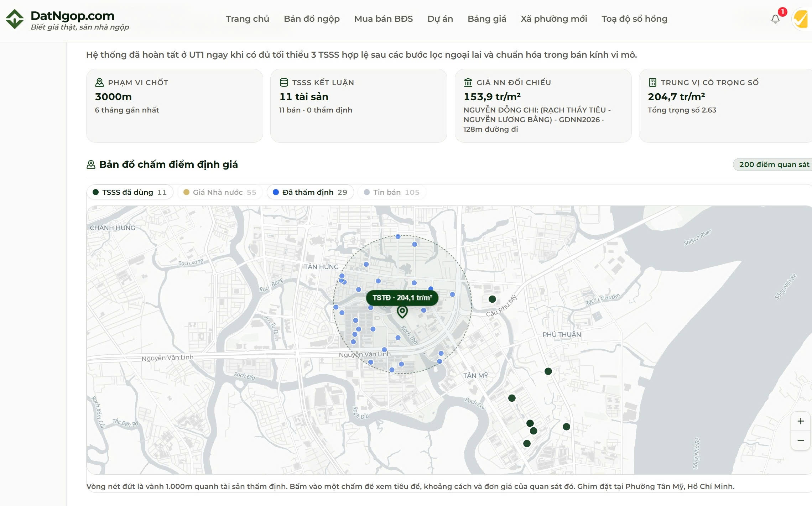Image resolution: width=812 pixels, height=506 pixels.
Task: Click the Giá NN đối chiếu bank icon
Action: click(468, 83)
